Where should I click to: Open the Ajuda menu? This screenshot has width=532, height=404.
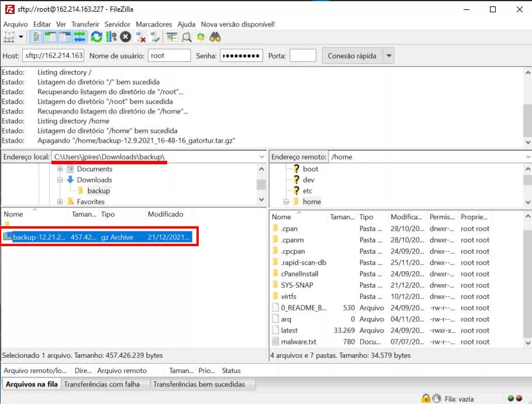click(x=186, y=24)
